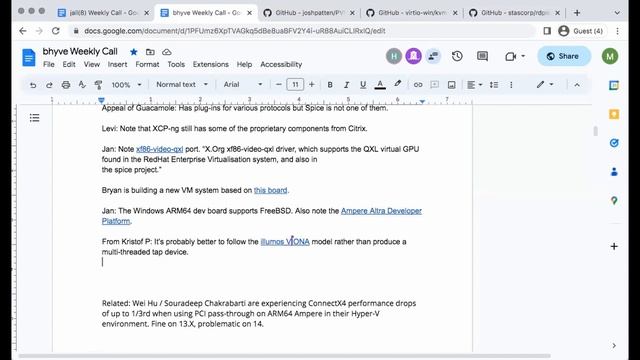This screenshot has width=640, height=360.
Task: Open the Insert menu
Action: 118,64
